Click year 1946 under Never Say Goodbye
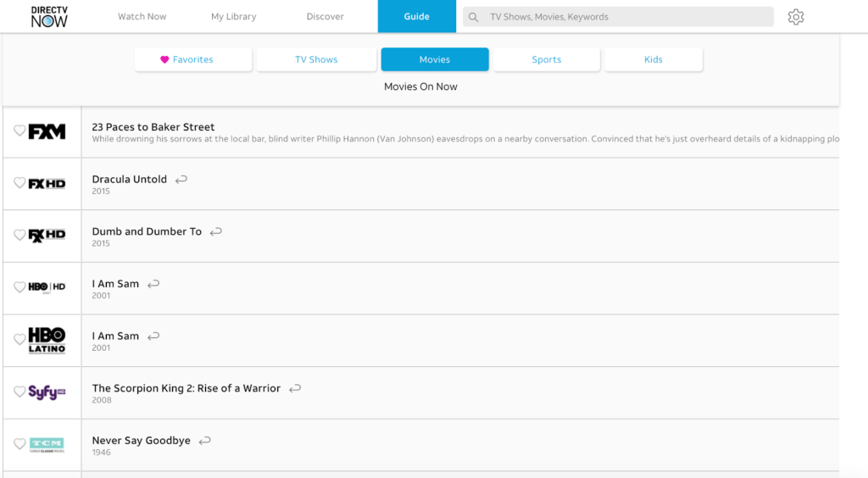Viewport: 868px width, 478px height. tap(102, 452)
